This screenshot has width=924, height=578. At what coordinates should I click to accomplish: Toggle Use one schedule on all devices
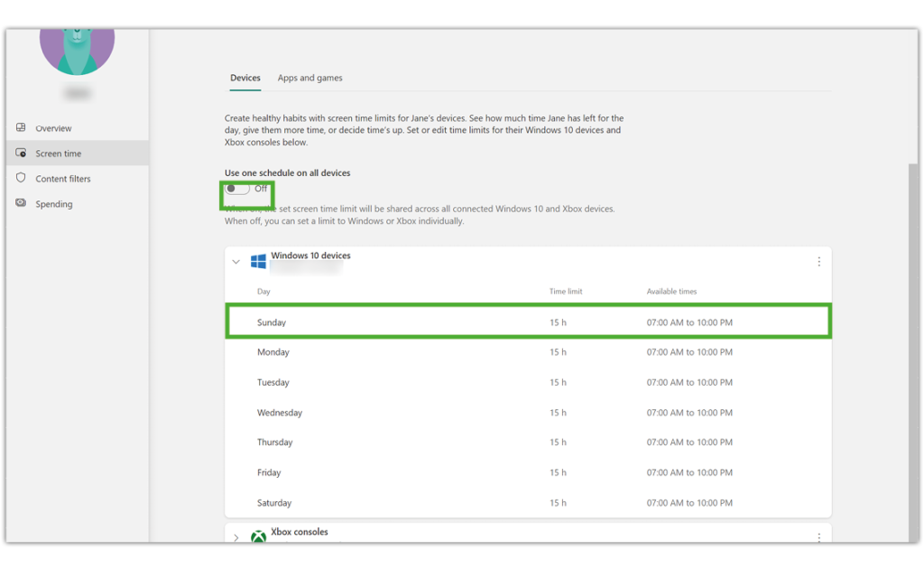(237, 189)
